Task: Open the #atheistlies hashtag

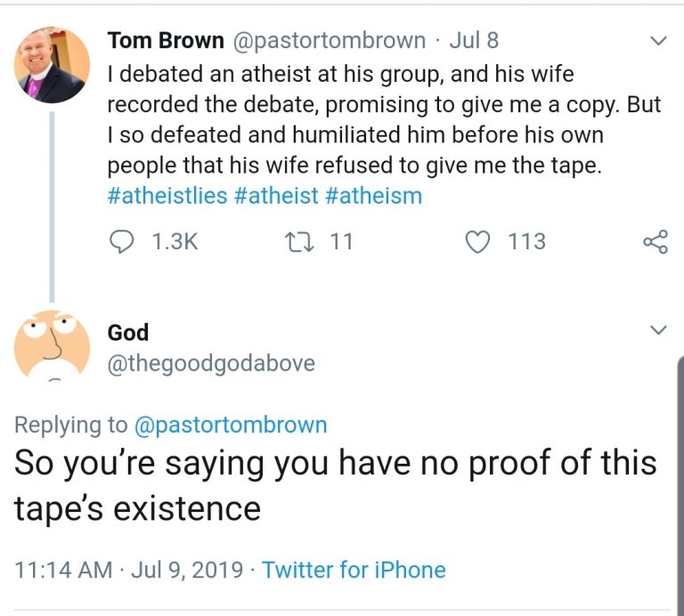Action: tap(167, 195)
